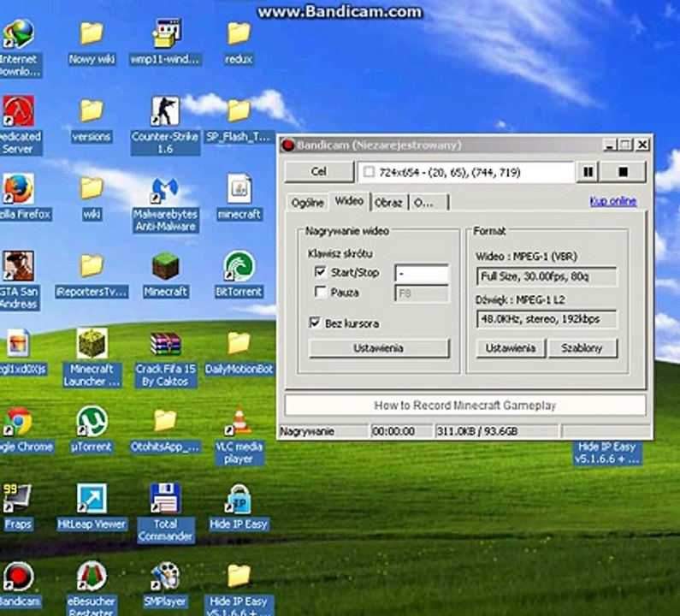This screenshot has width=680, height=616.
Task: Enable the Pauza hotkey checkbox
Action: tap(321, 292)
